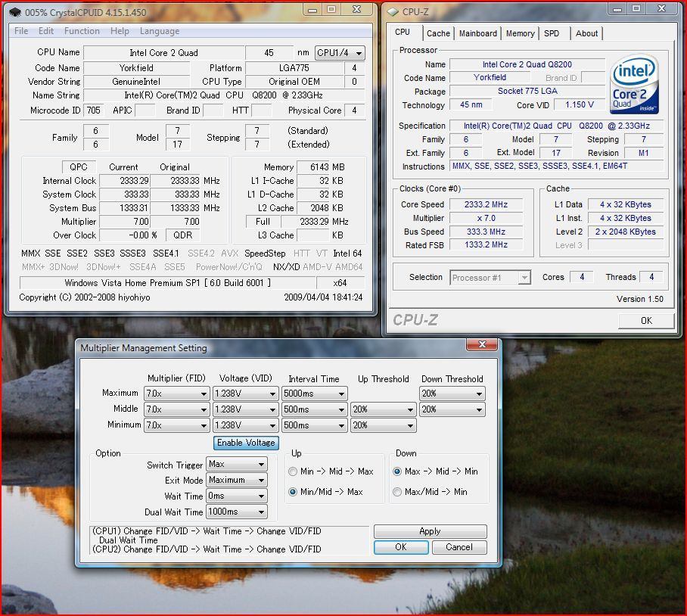Open the Dual Wait Time dropdown

[237, 512]
